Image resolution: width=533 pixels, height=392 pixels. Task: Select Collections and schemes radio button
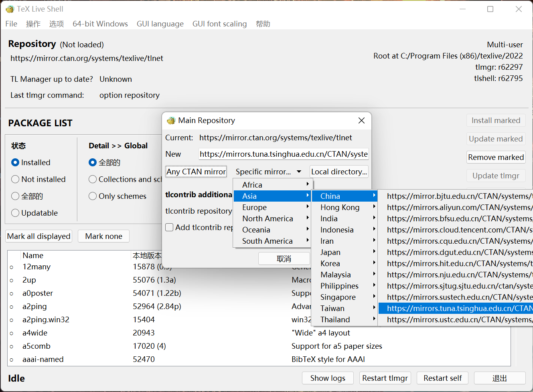click(x=93, y=179)
